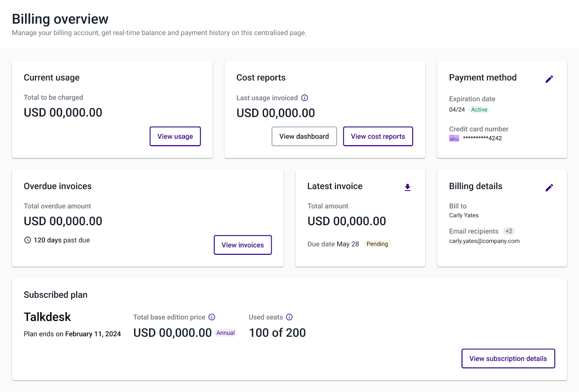
Task: Click the Latest invoice card title
Action: click(335, 186)
